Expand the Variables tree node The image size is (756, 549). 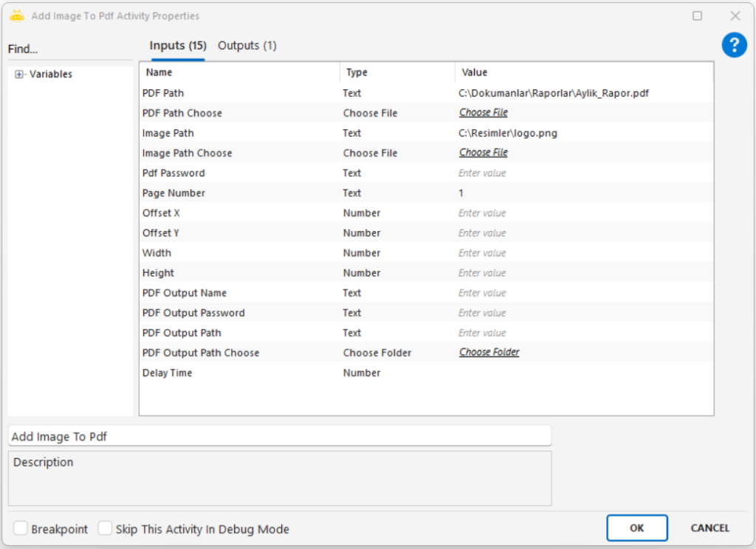[19, 75]
